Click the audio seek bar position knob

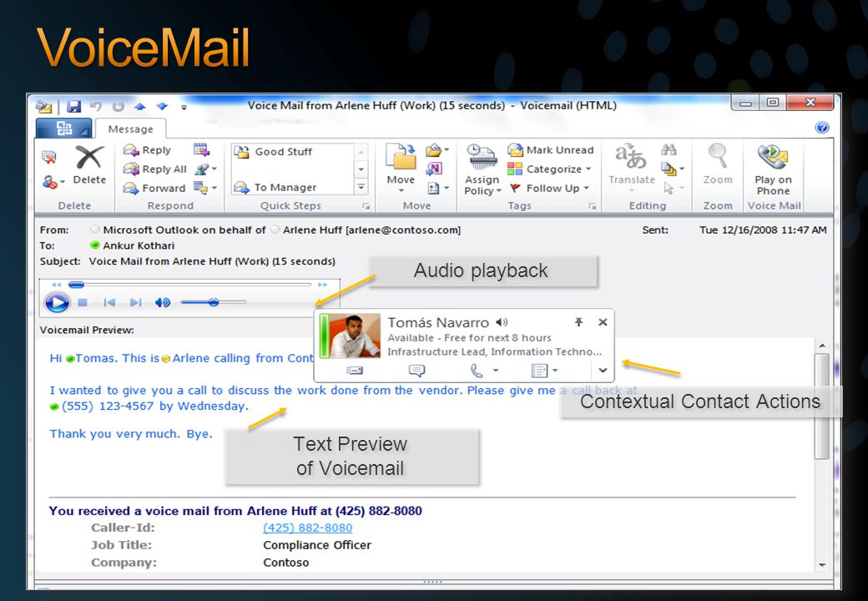(x=76, y=285)
